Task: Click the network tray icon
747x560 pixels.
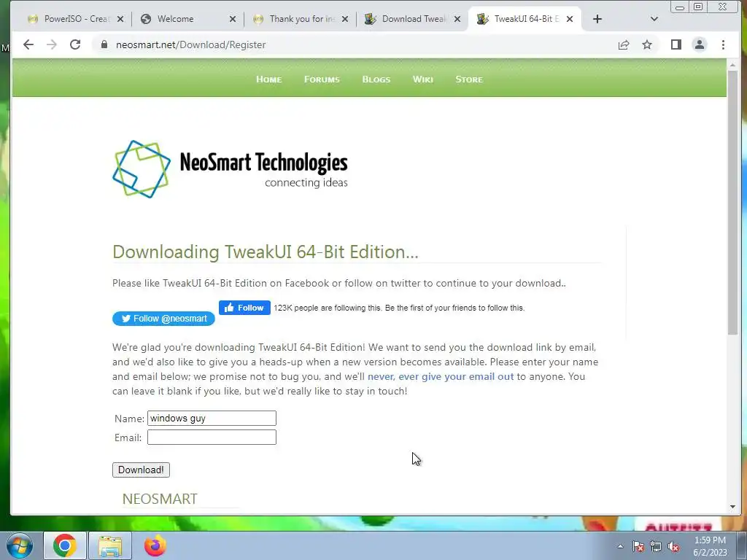Action: (x=656, y=547)
